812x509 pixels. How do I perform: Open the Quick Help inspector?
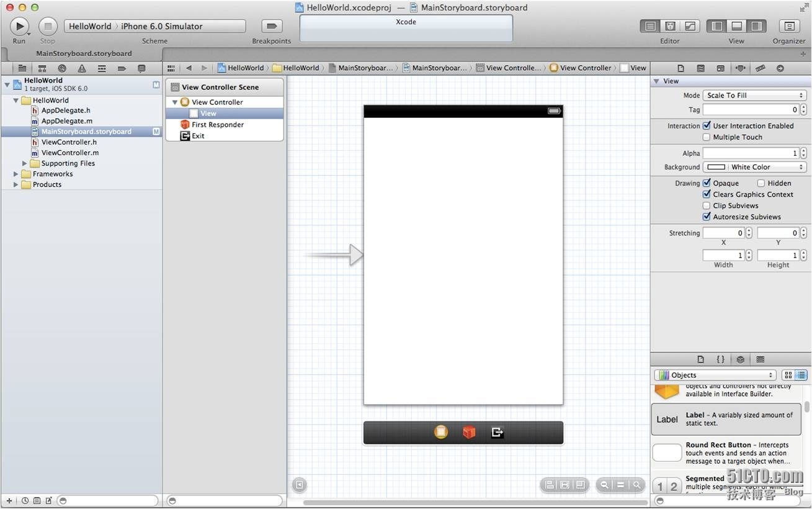tap(700, 68)
